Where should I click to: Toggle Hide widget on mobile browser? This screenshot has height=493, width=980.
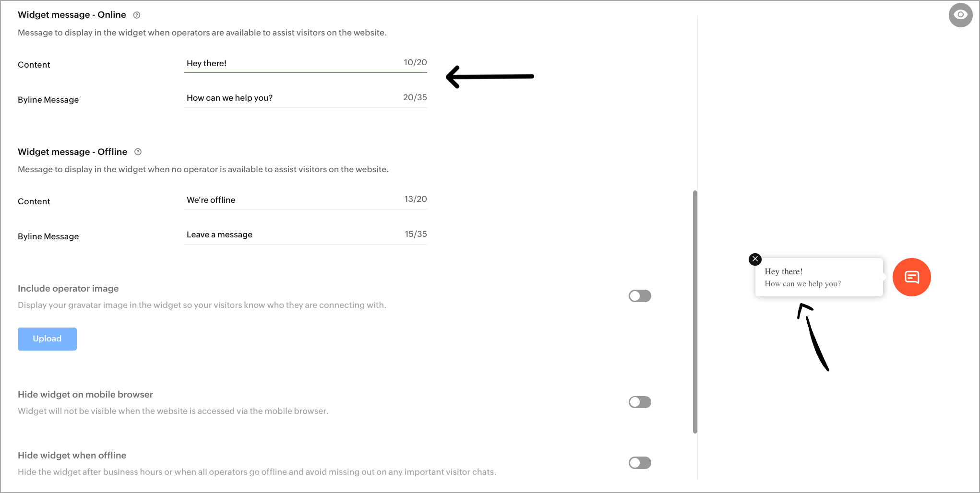[x=640, y=402]
